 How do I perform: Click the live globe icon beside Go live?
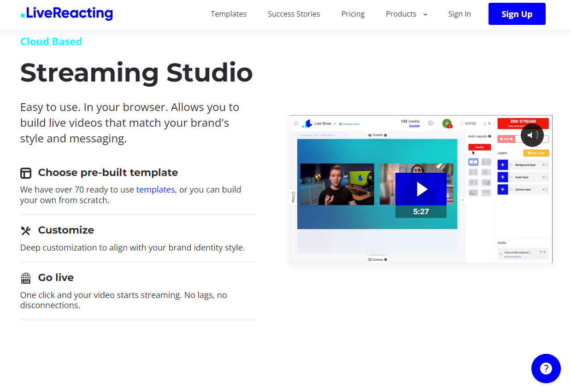coord(26,278)
